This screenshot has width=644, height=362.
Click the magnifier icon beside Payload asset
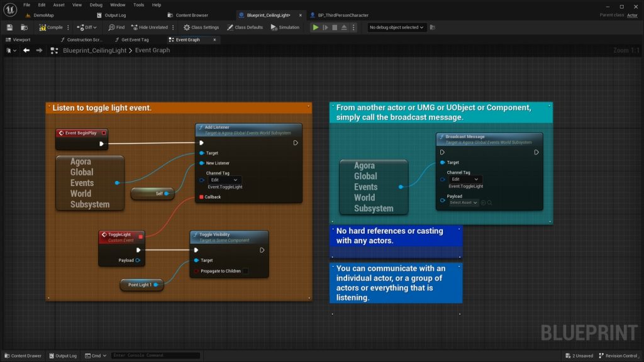489,202
